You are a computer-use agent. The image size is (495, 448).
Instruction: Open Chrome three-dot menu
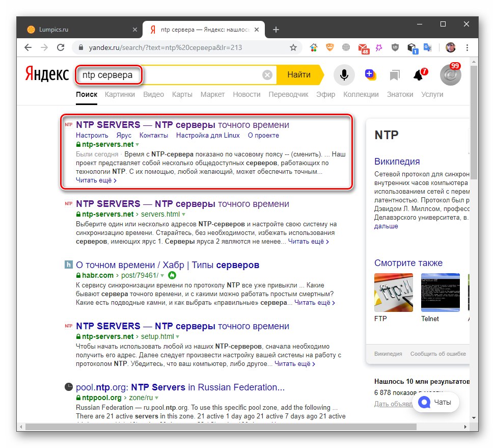point(467,47)
